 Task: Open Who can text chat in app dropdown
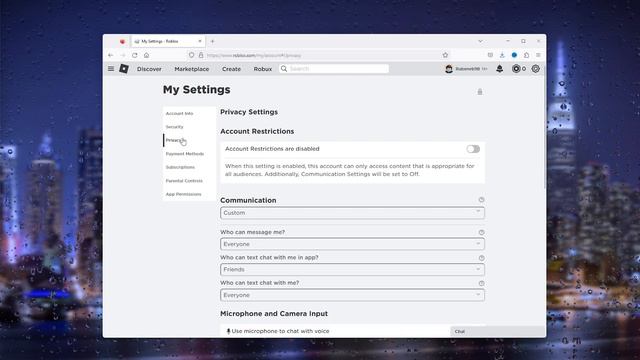[x=352, y=269]
